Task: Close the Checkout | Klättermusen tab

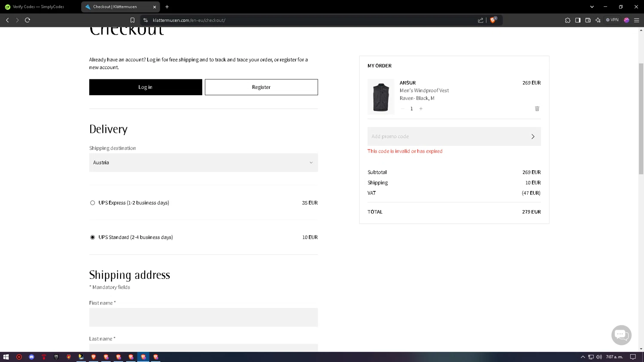Action: tap(155, 7)
